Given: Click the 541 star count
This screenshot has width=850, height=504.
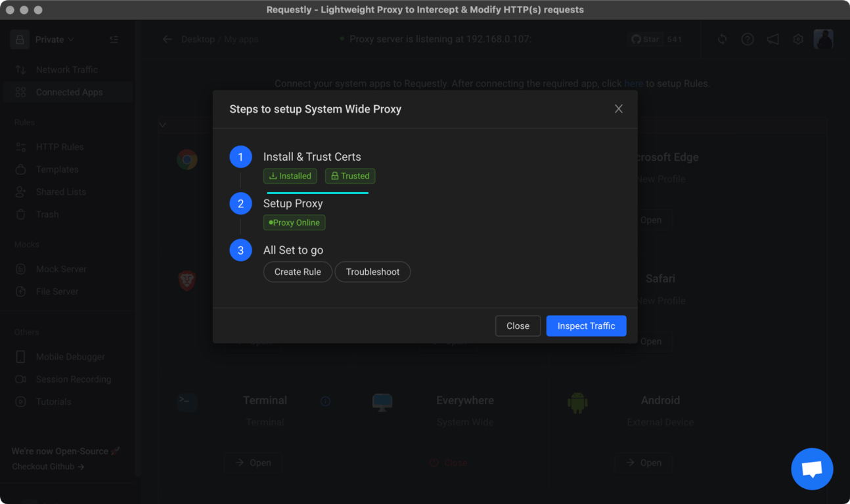Looking at the screenshot, I should [x=674, y=39].
